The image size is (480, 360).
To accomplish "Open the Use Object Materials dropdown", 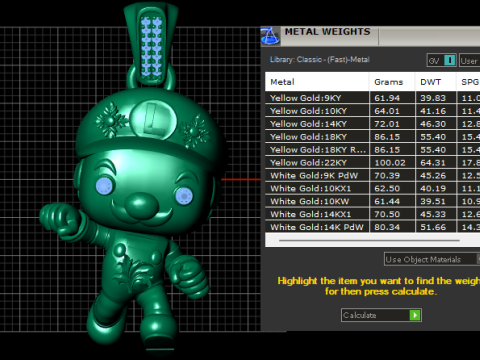I will coord(432,259).
